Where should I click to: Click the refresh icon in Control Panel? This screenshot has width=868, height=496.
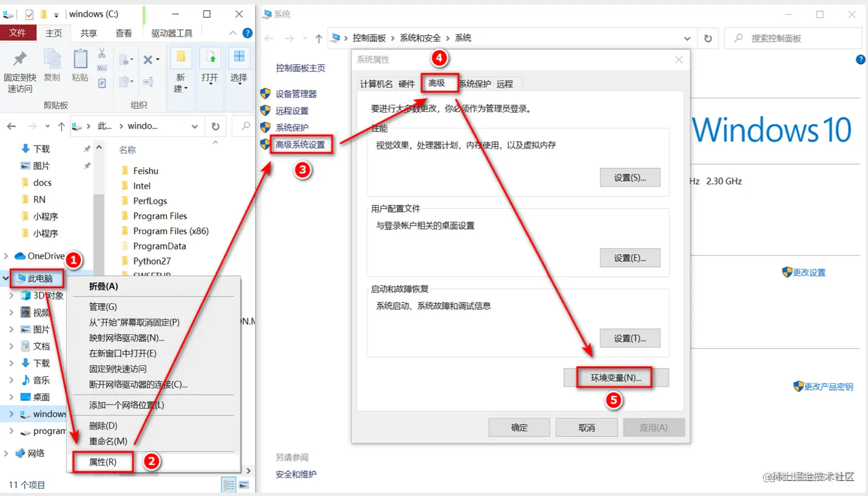(708, 38)
